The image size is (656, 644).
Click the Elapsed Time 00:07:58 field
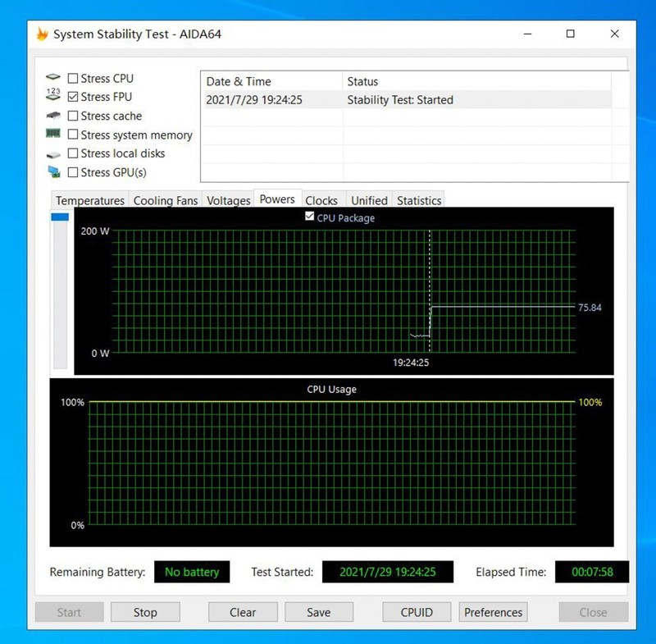592,572
